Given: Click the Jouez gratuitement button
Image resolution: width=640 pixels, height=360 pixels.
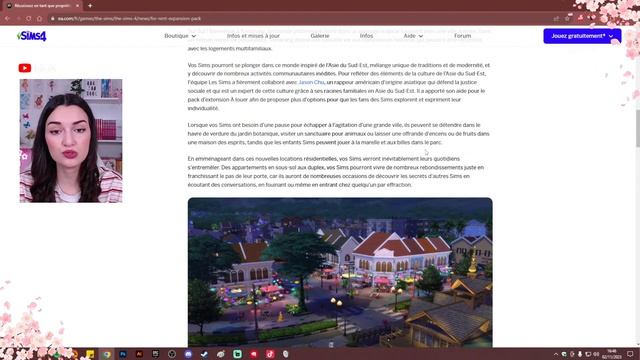Looking at the screenshot, I should pos(582,36).
